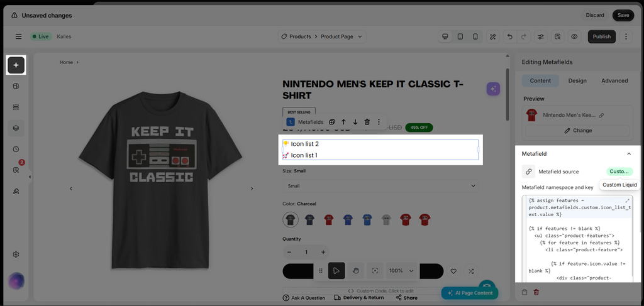Viewport: 644px width, 306px height.
Task: Switch to desktop device preview
Action: [x=445, y=36]
